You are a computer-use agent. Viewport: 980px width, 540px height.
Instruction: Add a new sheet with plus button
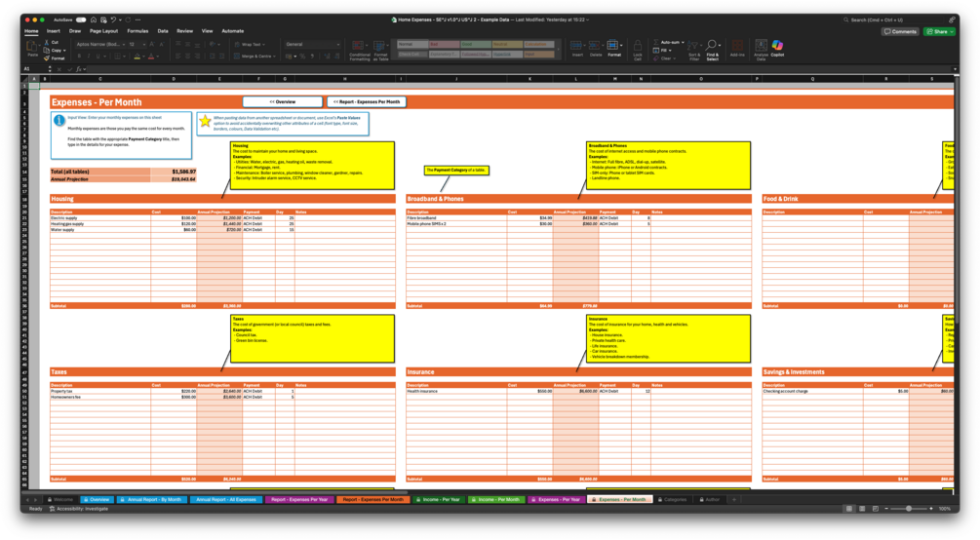tap(733, 499)
